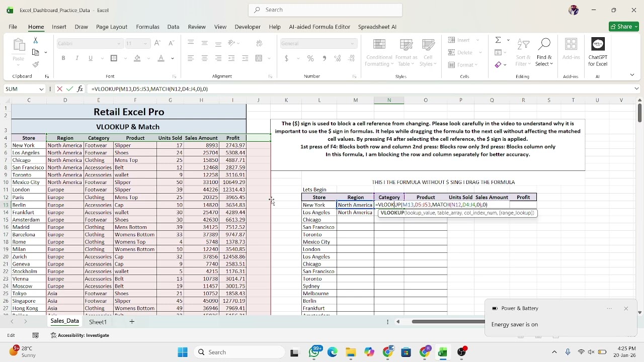This screenshot has height=362, width=644.
Task: Click the Comma Style icon
Action: 324,58
